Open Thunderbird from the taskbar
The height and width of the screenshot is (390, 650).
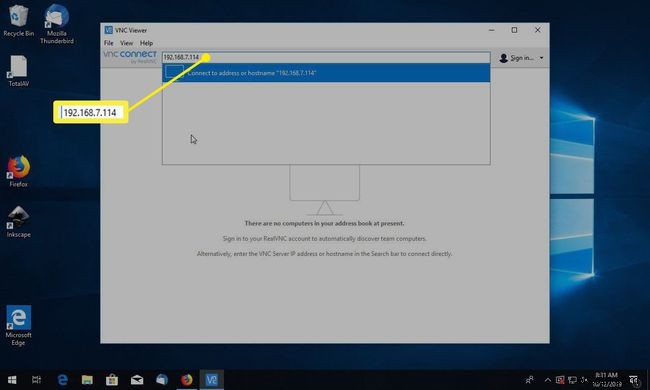[x=162, y=380]
